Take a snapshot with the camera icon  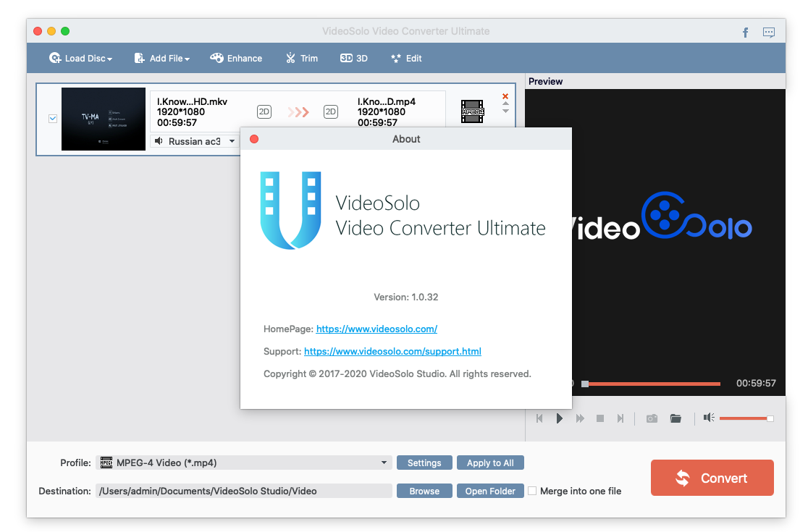[x=652, y=418]
